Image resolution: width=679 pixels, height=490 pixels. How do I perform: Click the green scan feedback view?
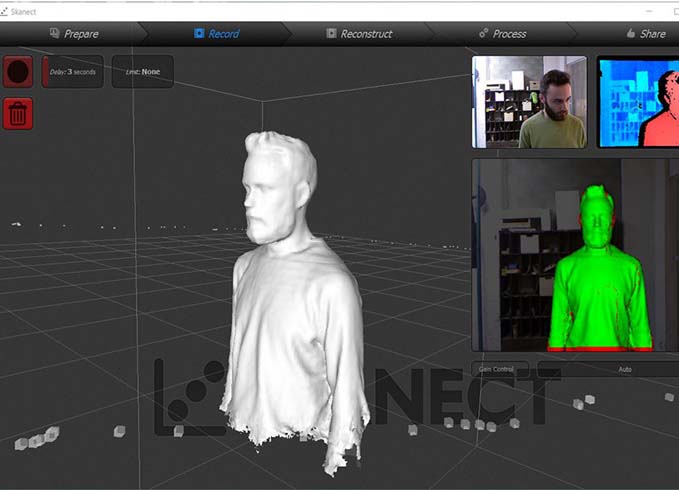(x=575, y=255)
